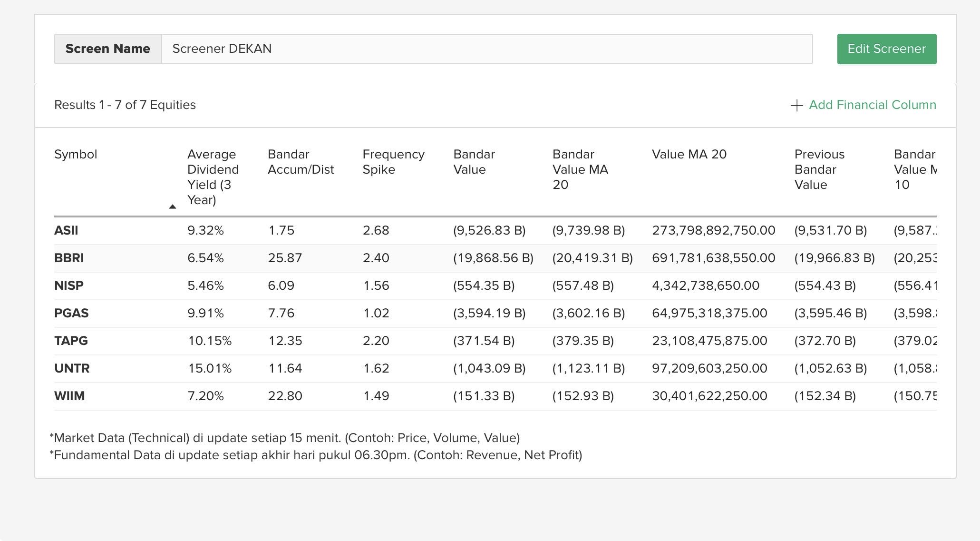980x541 pixels.
Task: Click the Previous Bandar Value column header
Action: pyautogui.click(x=819, y=169)
